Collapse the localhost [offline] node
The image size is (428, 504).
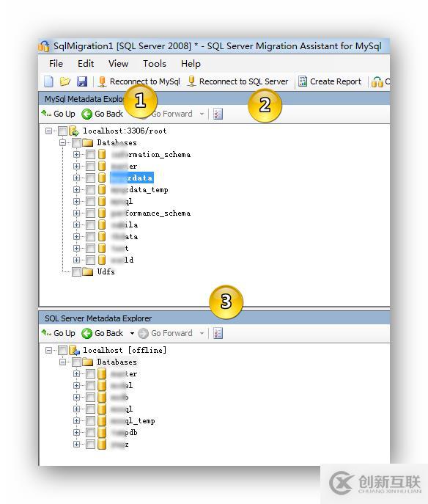point(48,350)
